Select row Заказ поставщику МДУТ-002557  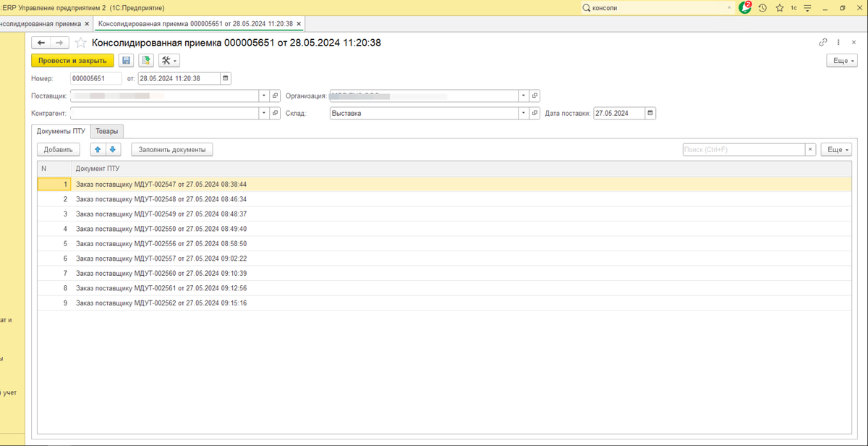pos(444,258)
